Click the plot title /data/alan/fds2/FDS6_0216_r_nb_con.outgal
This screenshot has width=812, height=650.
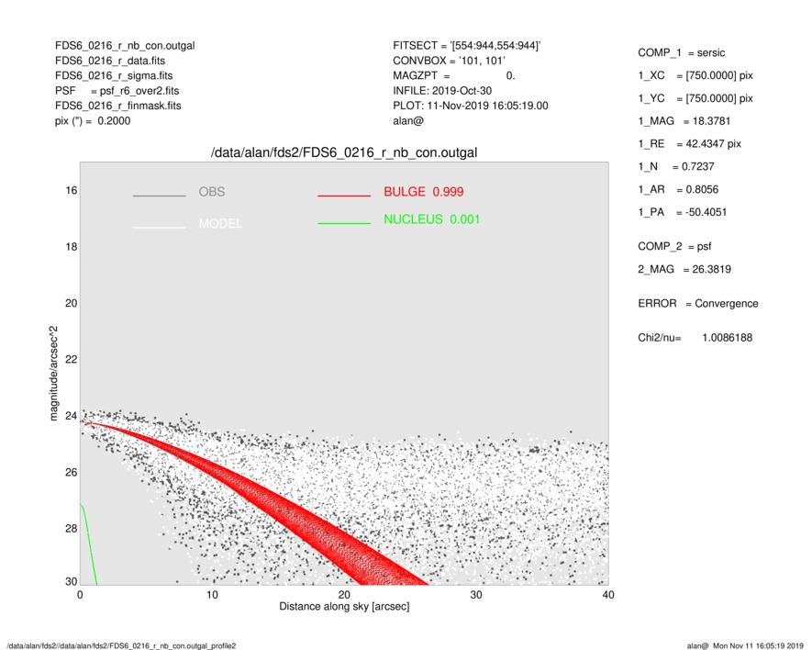coord(344,153)
